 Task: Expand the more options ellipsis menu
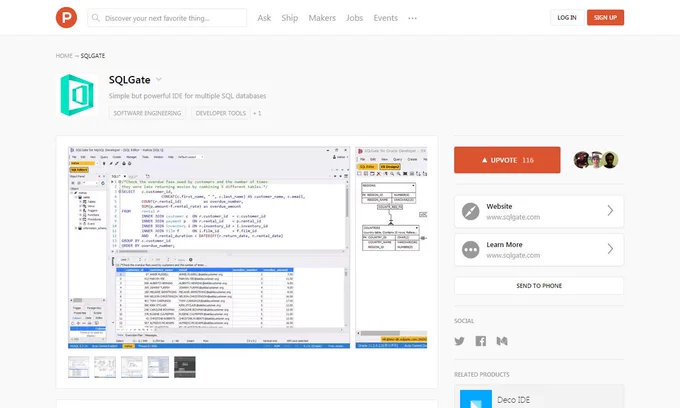tap(412, 18)
